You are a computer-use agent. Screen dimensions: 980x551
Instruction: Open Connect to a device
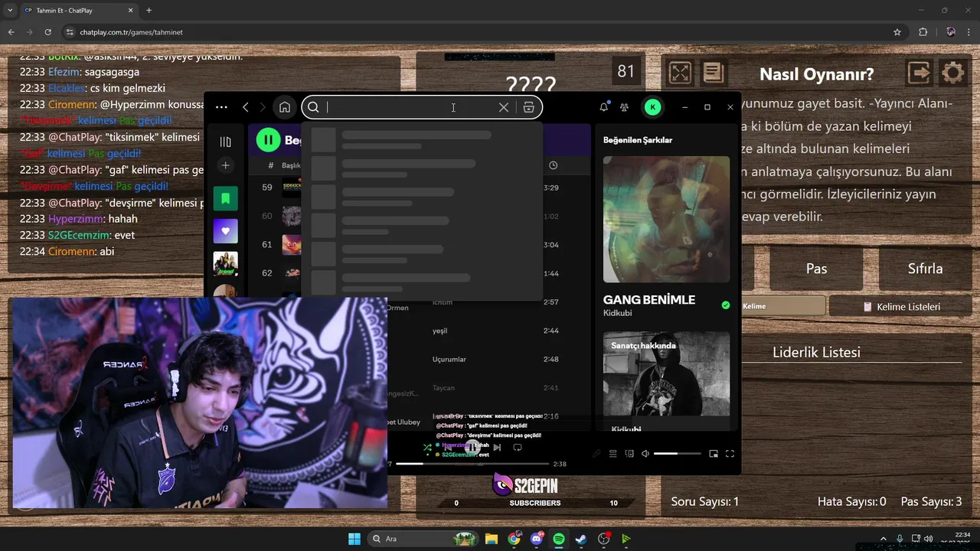point(629,454)
